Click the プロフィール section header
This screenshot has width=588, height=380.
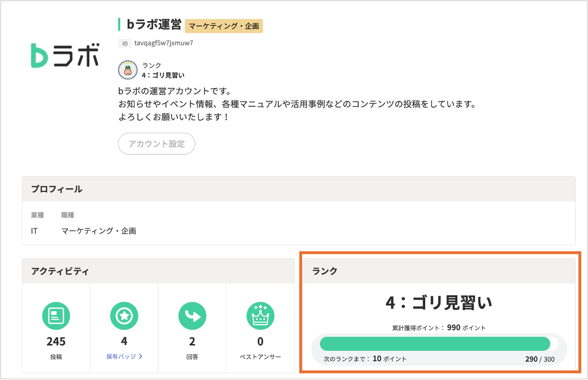point(57,189)
